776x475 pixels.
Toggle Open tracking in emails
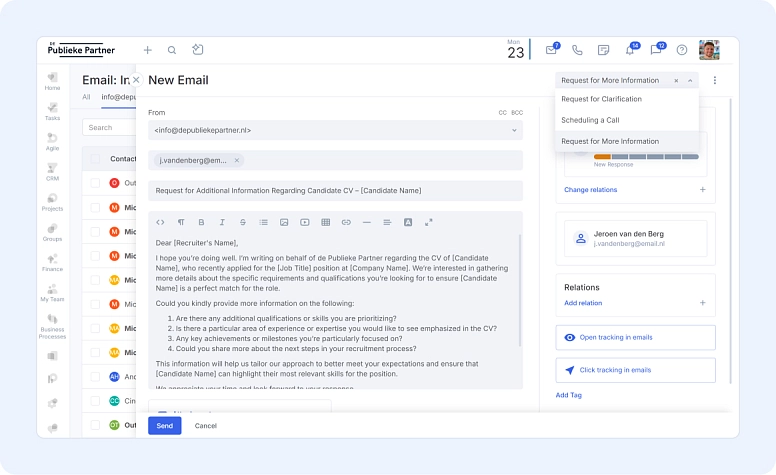tap(635, 337)
